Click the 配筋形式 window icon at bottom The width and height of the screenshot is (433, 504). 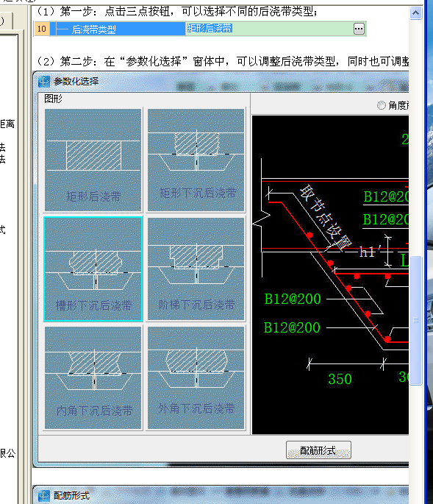[x=43, y=496]
